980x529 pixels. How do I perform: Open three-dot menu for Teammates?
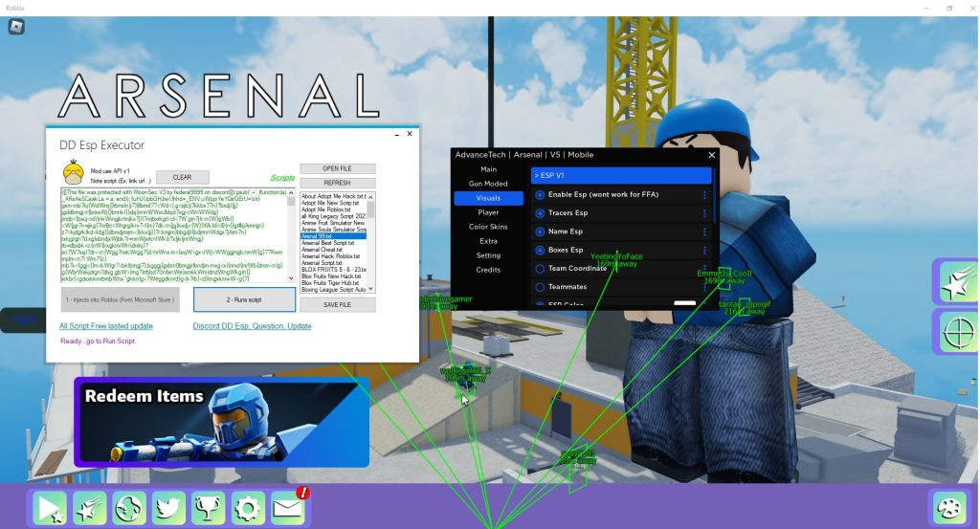coord(704,287)
